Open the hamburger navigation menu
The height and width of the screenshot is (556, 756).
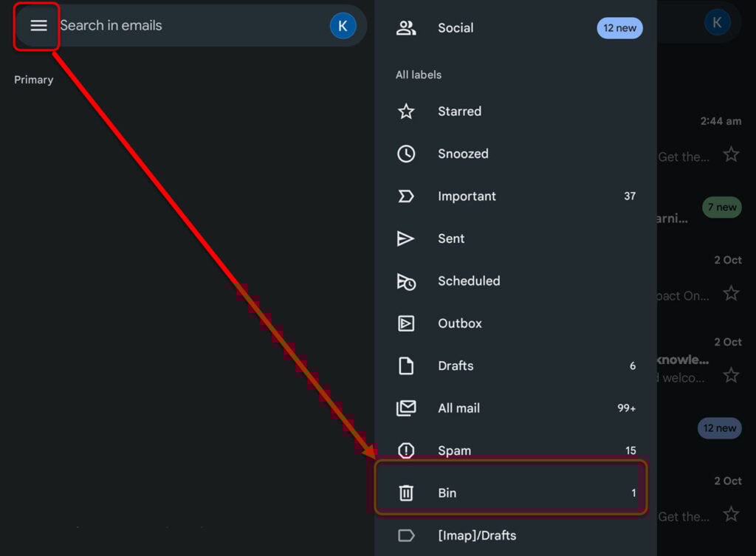coord(38,26)
